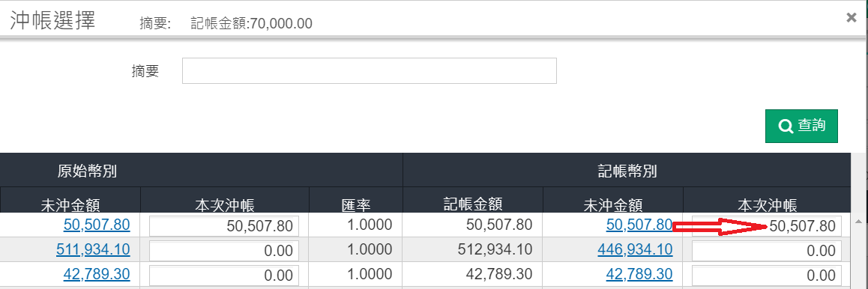The image size is (868, 289).
Task: Select first-row 本次沖帳 field under 原始幣別
Action: tap(224, 226)
